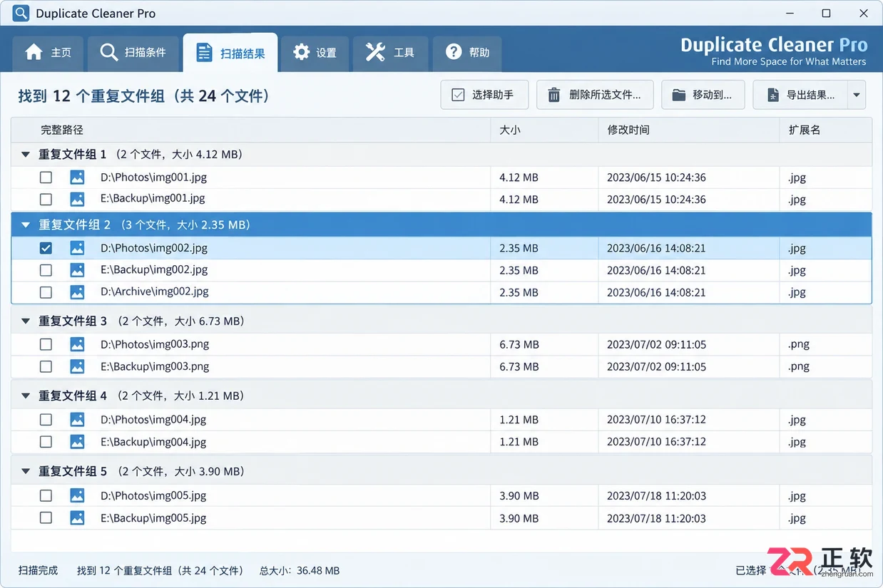Uncheck the box for D:\Photos\img002.jpg
This screenshot has height=588, width=883.
coord(46,248)
